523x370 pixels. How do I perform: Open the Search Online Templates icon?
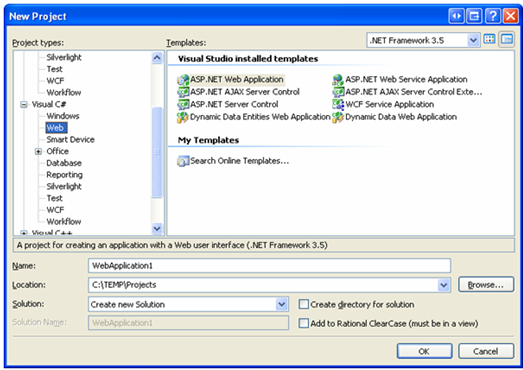click(x=183, y=161)
